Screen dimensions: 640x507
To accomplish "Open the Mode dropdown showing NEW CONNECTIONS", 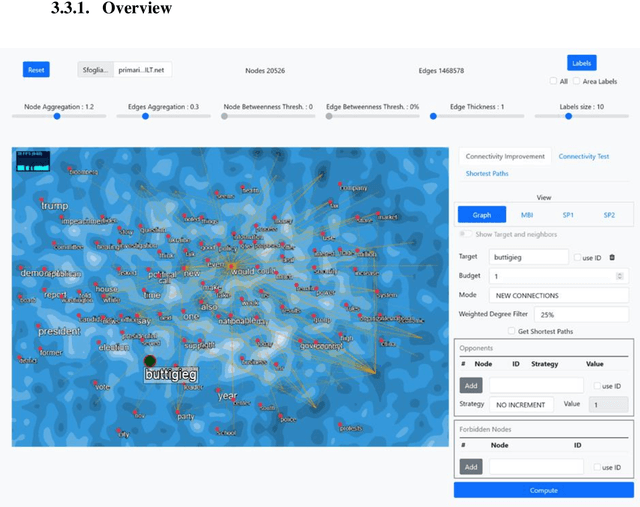I will click(x=559, y=295).
